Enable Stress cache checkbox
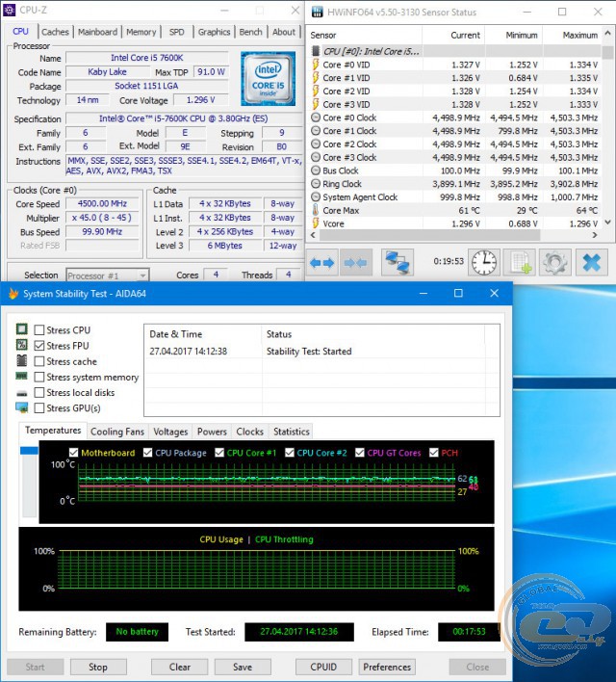Screen dimensions: 616x682 tap(39, 361)
